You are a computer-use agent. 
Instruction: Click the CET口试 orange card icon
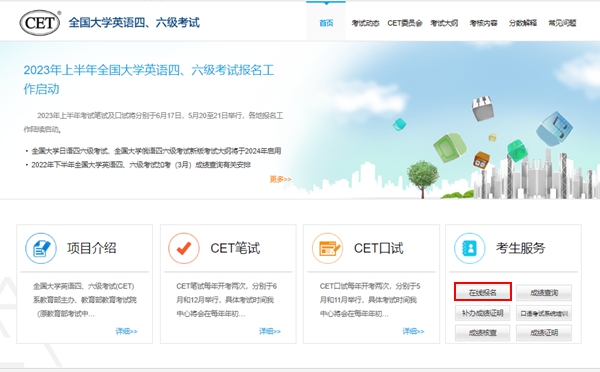pos(328,248)
